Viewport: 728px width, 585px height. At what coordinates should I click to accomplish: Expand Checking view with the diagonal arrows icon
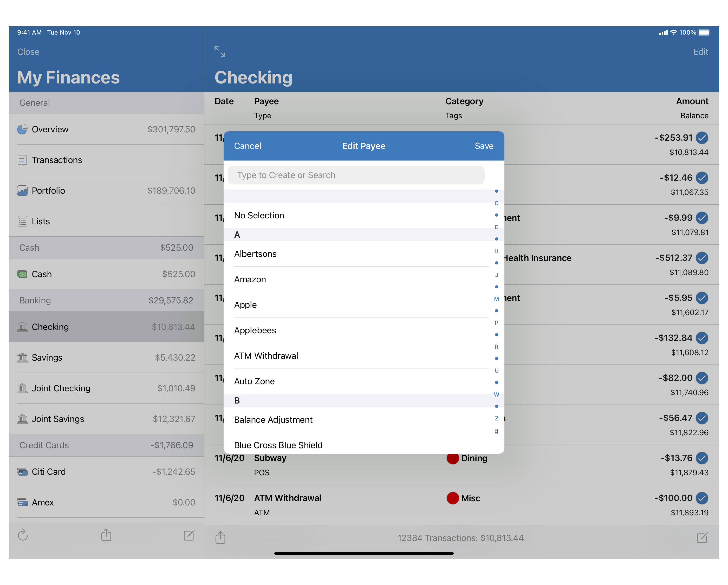(x=220, y=51)
